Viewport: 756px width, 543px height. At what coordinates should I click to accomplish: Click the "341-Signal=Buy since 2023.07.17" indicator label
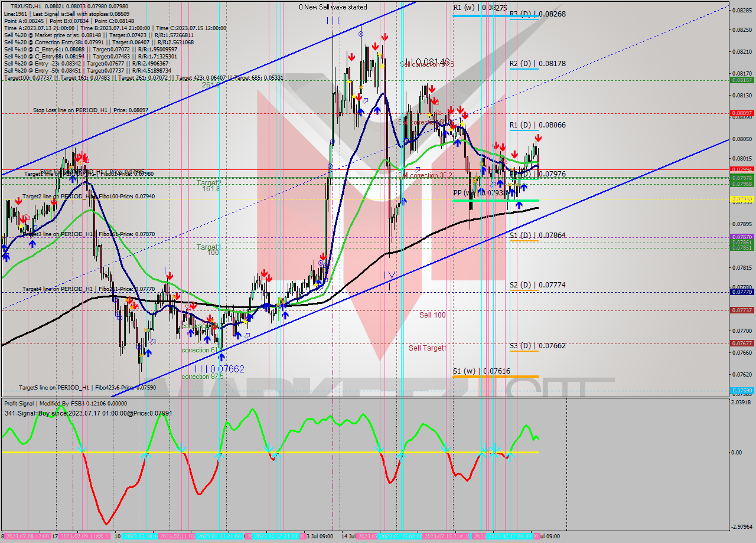coord(87,413)
